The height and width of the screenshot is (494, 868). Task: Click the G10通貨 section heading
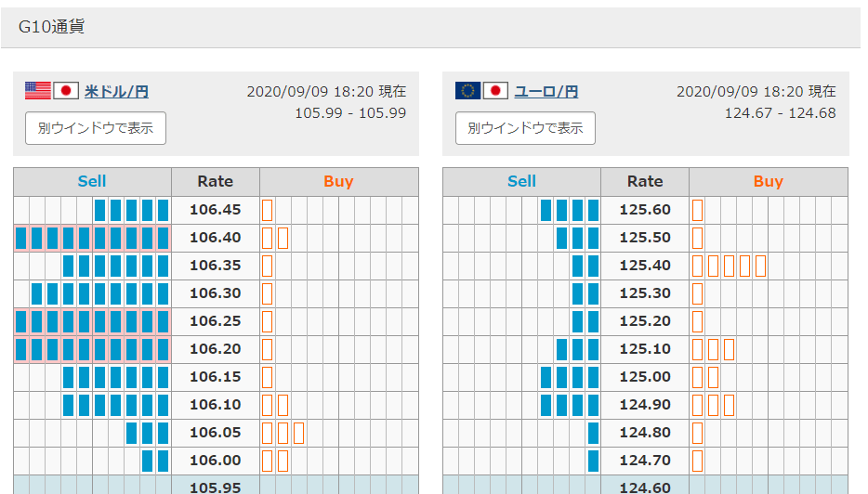(52, 27)
